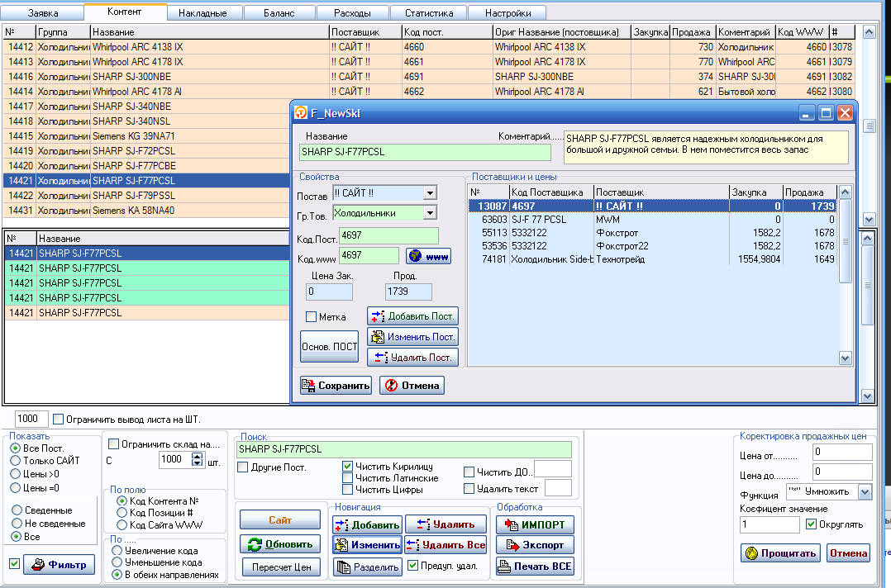Open the Функция Умножить dropdown
This screenshot has height=588, width=891.
coord(865,492)
